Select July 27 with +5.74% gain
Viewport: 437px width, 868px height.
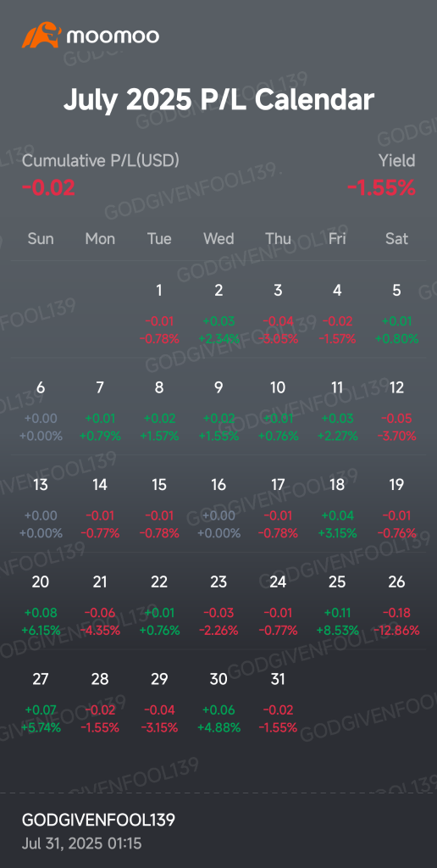pyautogui.click(x=41, y=703)
